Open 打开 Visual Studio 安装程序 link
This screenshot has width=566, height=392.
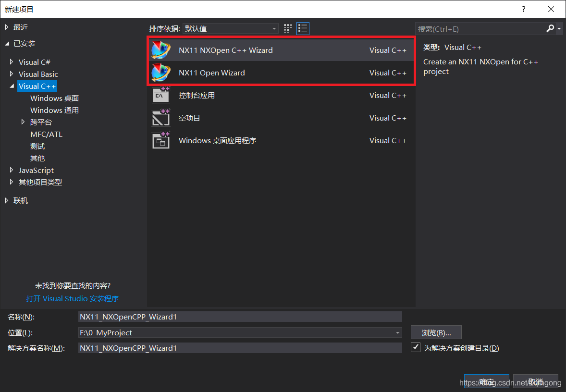click(72, 298)
